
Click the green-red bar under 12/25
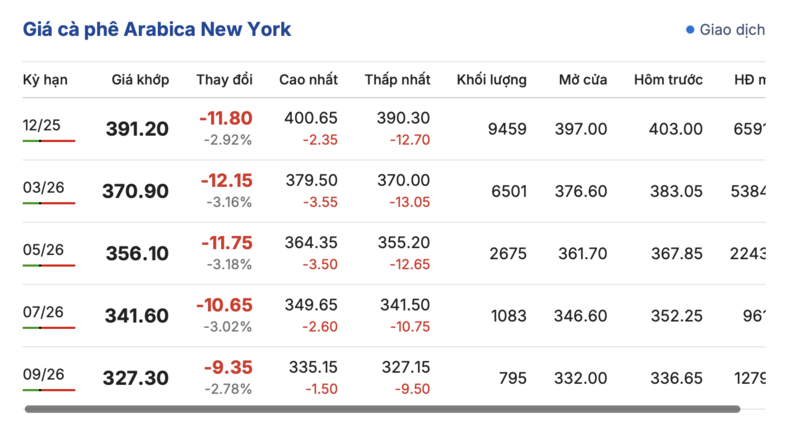click(49, 141)
